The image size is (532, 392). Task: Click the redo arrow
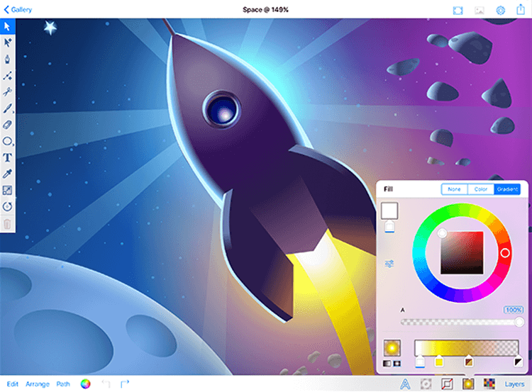click(125, 384)
